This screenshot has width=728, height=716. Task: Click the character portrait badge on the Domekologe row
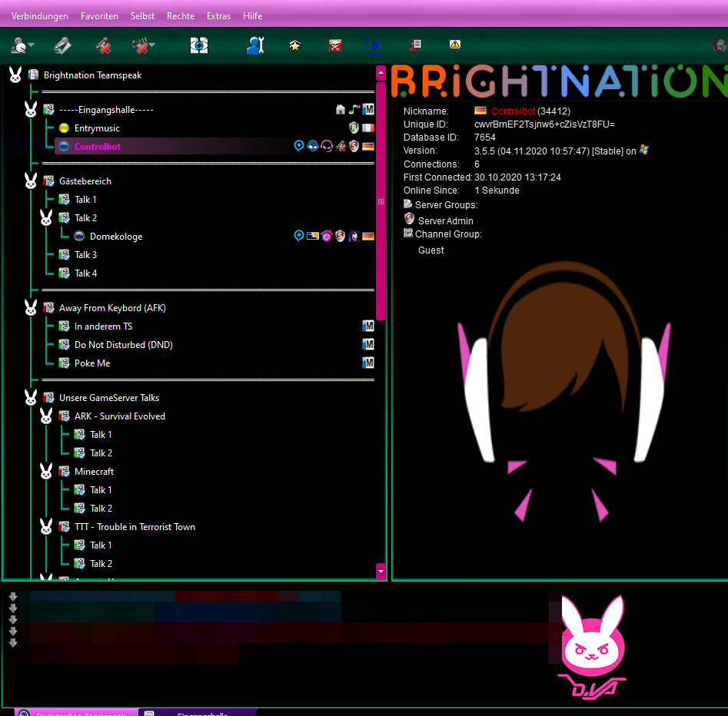(x=354, y=236)
